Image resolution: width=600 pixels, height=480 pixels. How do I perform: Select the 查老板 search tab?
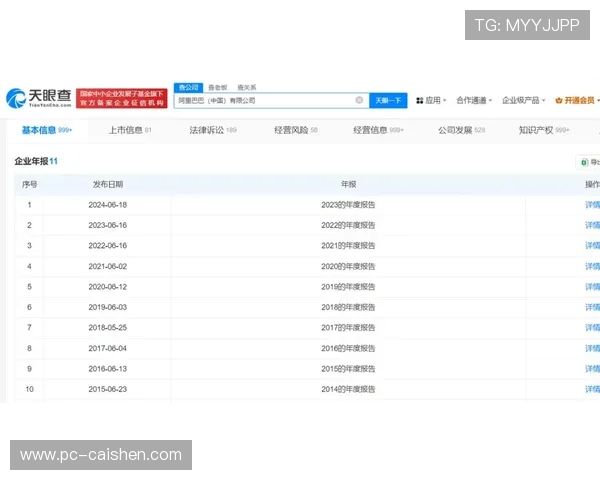pyautogui.click(x=218, y=88)
